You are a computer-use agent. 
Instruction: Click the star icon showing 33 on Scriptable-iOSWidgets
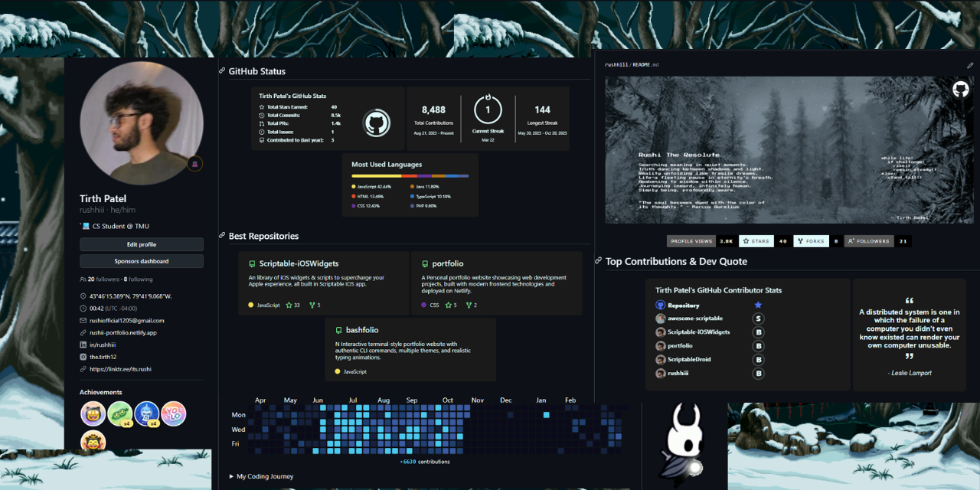coord(289,305)
